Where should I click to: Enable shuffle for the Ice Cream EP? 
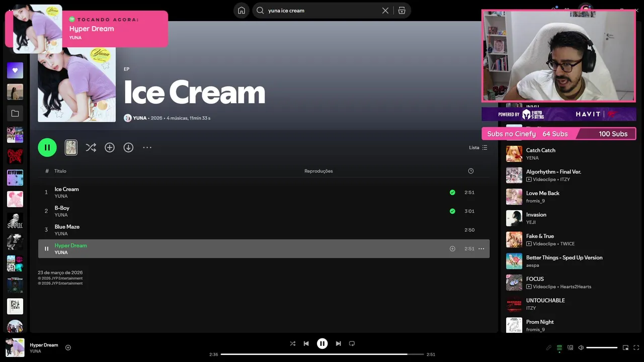point(91,147)
